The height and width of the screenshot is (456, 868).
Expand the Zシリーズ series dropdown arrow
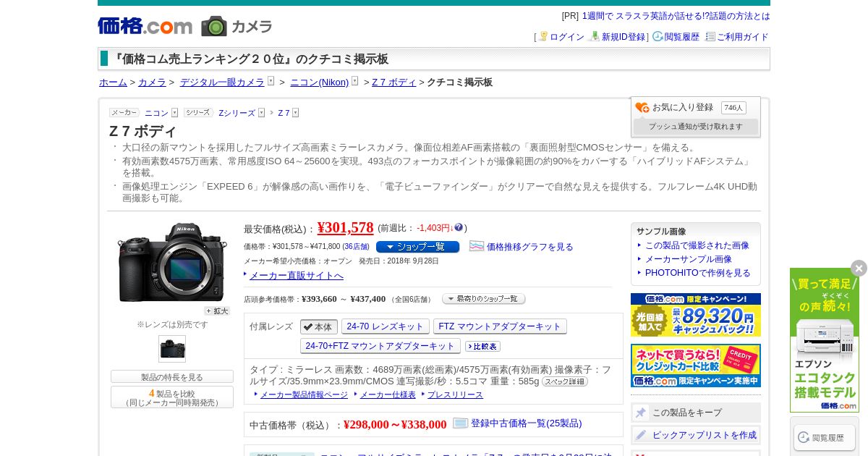[x=261, y=113]
